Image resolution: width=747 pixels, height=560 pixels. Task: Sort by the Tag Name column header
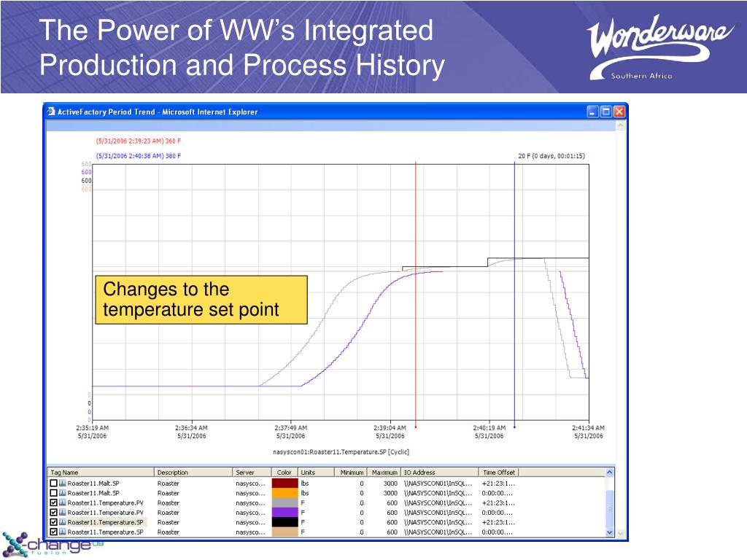(101, 472)
